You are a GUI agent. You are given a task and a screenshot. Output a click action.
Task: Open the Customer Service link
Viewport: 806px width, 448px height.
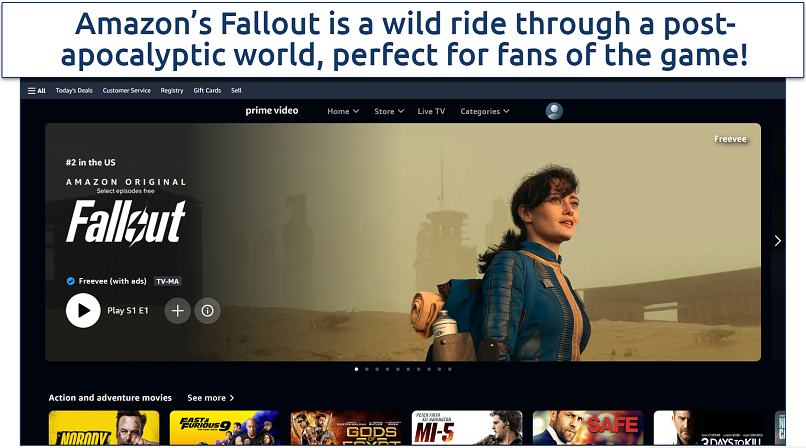point(126,90)
